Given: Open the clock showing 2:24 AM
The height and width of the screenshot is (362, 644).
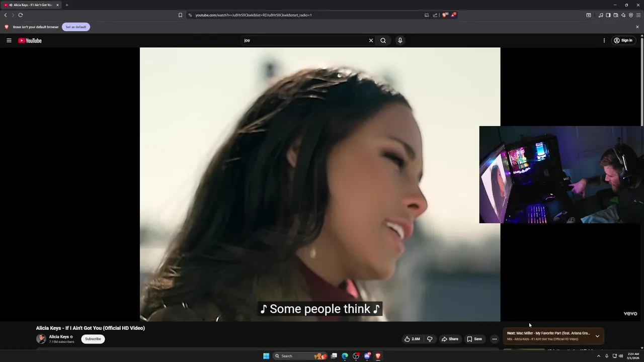Looking at the screenshot, I should 633,356.
